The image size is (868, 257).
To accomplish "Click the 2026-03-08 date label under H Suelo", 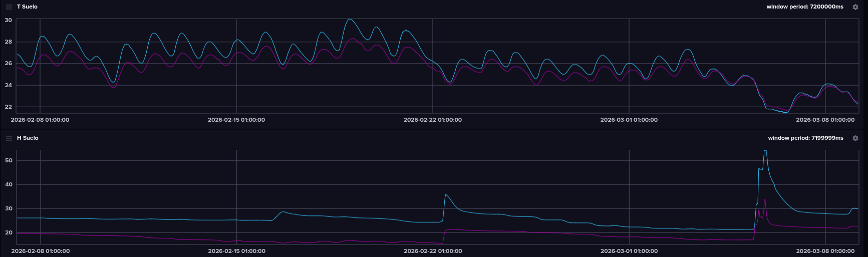I will pos(825,251).
